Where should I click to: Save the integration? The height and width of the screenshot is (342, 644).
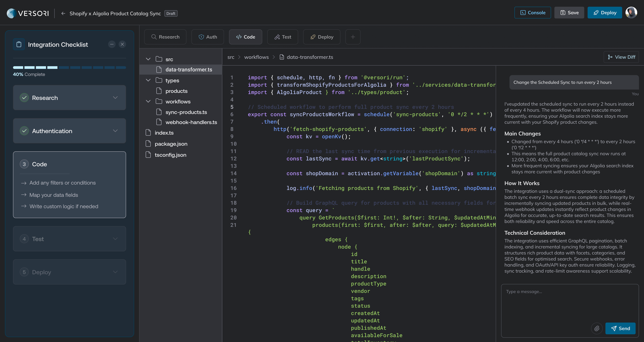(x=569, y=13)
